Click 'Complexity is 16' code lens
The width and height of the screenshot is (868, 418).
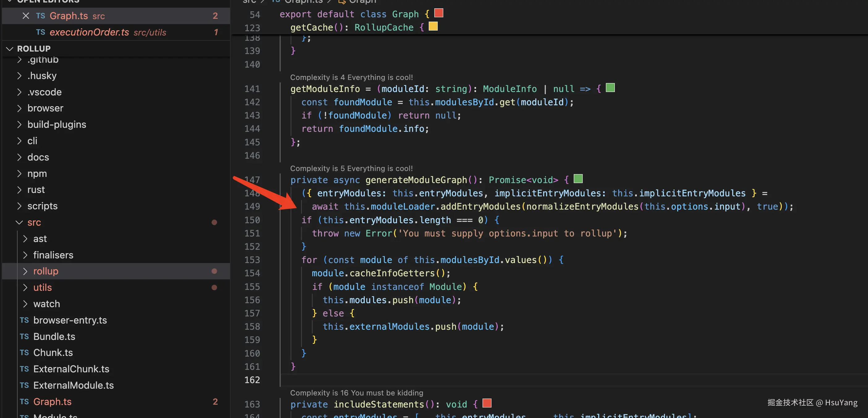[356, 393]
